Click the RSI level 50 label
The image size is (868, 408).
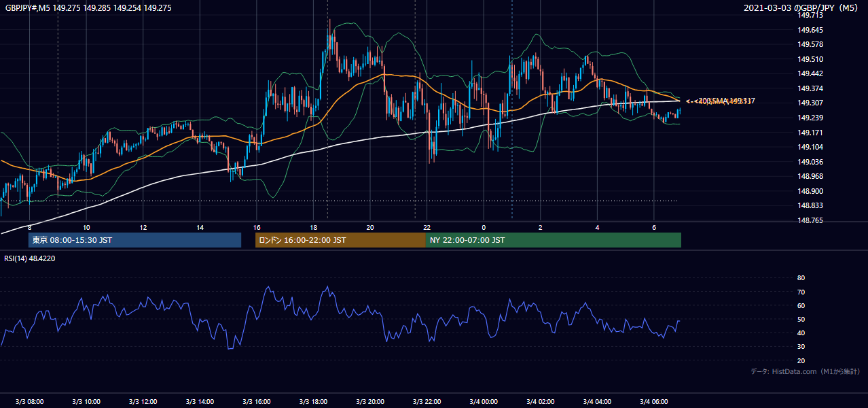click(x=801, y=319)
